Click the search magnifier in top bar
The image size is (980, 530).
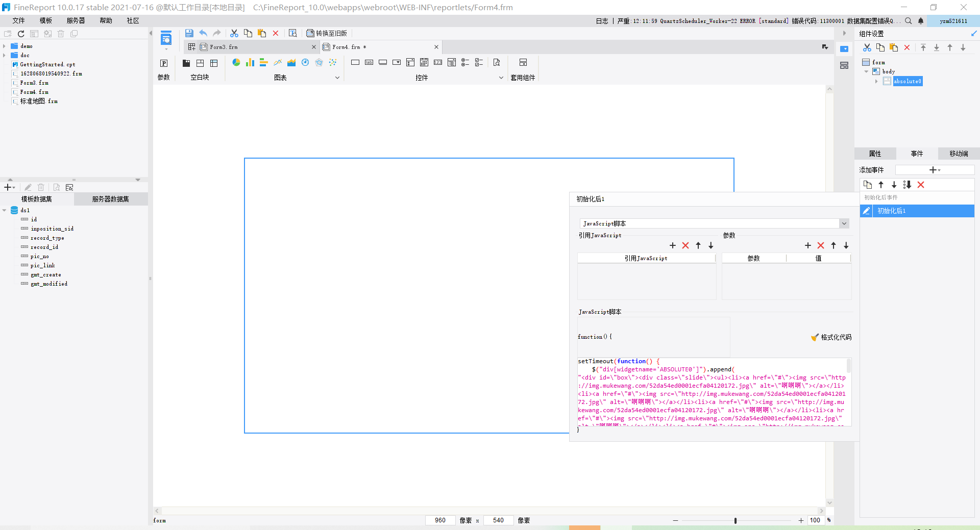point(909,21)
